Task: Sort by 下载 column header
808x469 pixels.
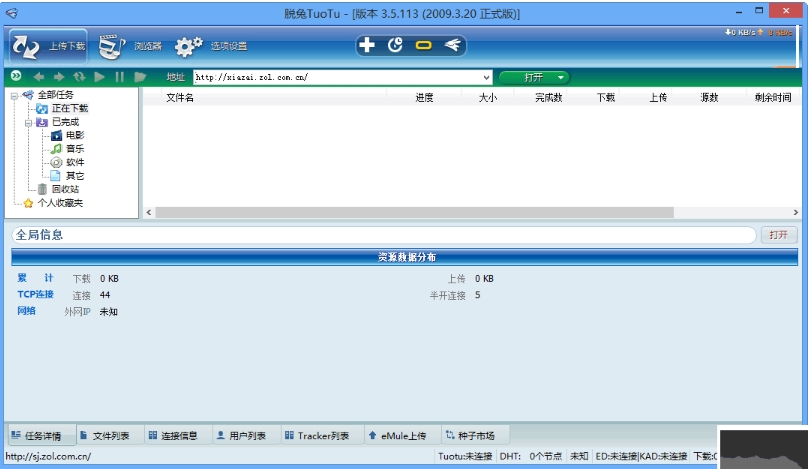Action: [x=606, y=97]
